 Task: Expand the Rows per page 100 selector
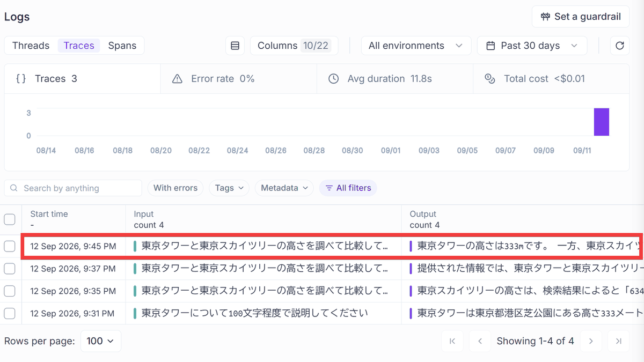101,341
